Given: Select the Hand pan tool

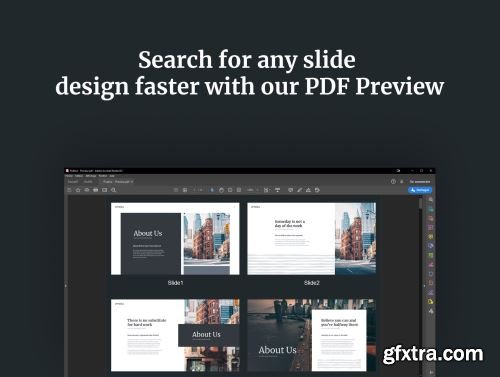Looking at the screenshot, I should pos(221,190).
